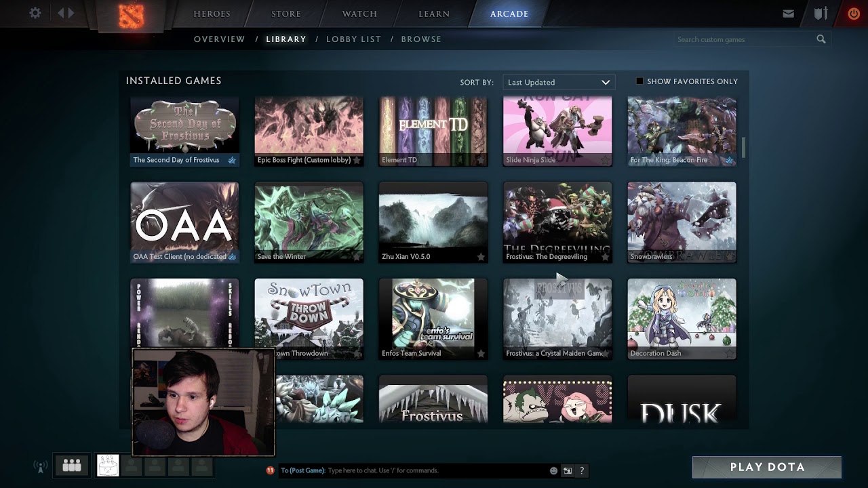This screenshot has height=488, width=868.
Task: Open the STORE tab
Action: coord(286,14)
